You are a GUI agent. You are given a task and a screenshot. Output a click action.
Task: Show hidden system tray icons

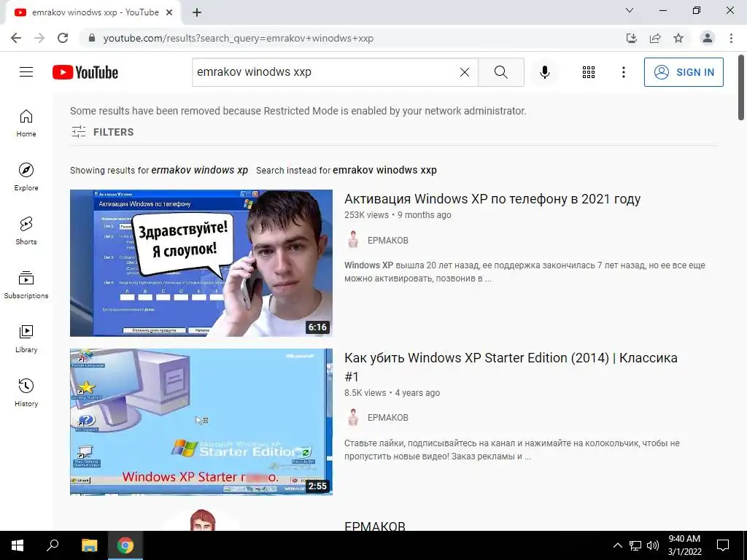[x=617, y=545]
